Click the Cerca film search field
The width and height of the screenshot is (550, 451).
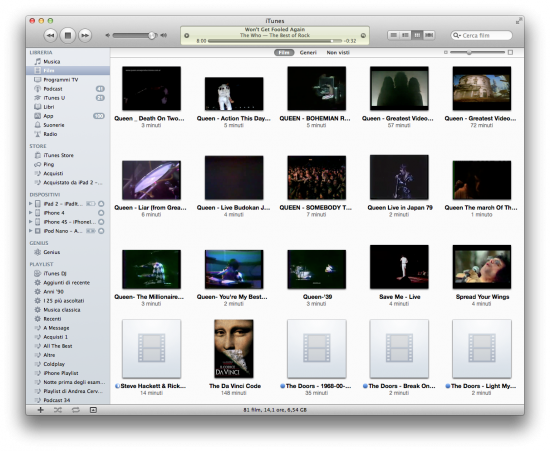(481, 35)
